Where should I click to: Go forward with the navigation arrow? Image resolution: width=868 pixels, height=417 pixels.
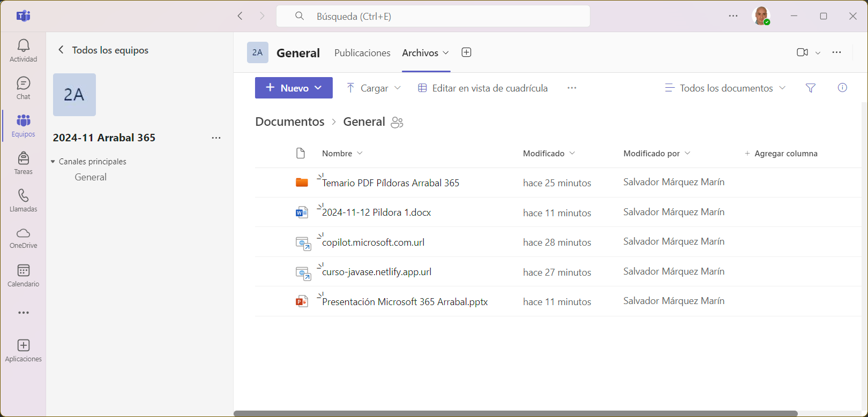tap(262, 16)
